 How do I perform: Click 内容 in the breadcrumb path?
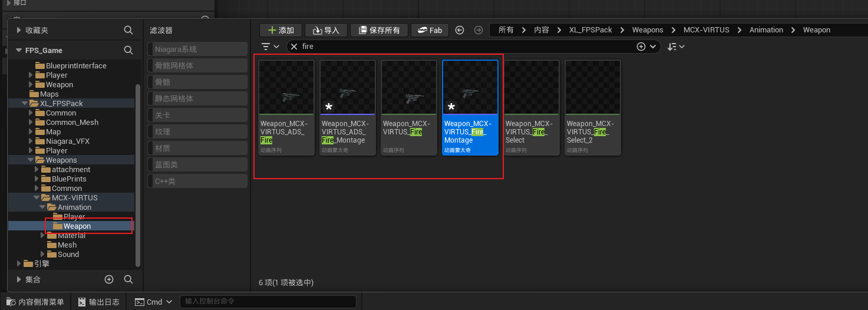541,30
